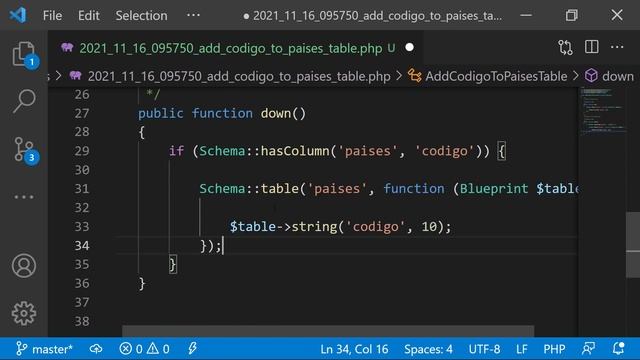Image resolution: width=640 pixels, height=360 pixels.
Task: Open editor More Actions menu
Action: (617, 47)
